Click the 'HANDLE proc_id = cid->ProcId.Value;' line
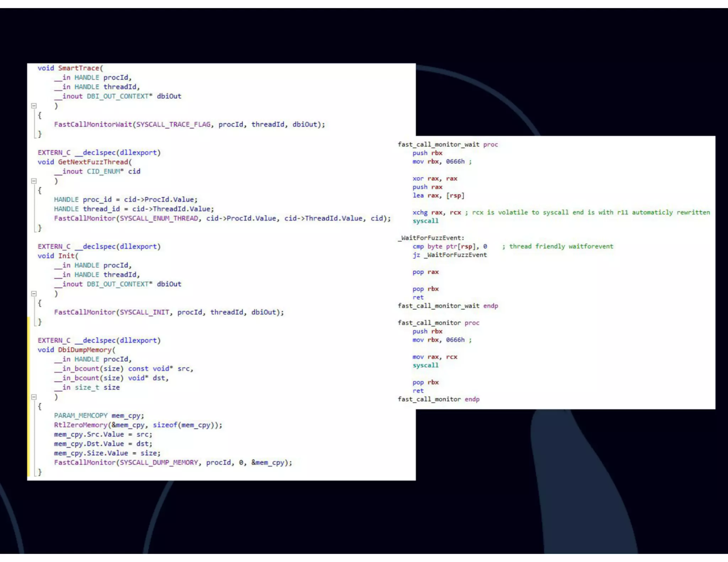The width and height of the screenshot is (728, 562). pos(125,199)
